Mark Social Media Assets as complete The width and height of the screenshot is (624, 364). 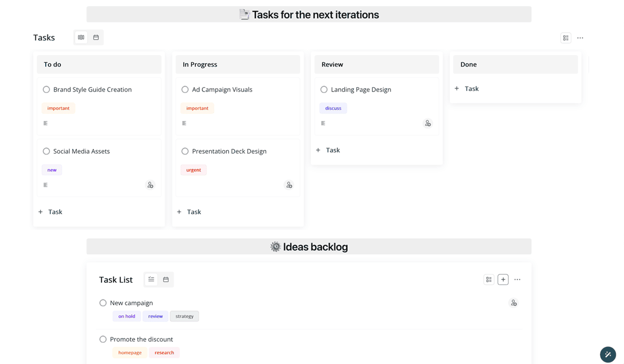46,151
